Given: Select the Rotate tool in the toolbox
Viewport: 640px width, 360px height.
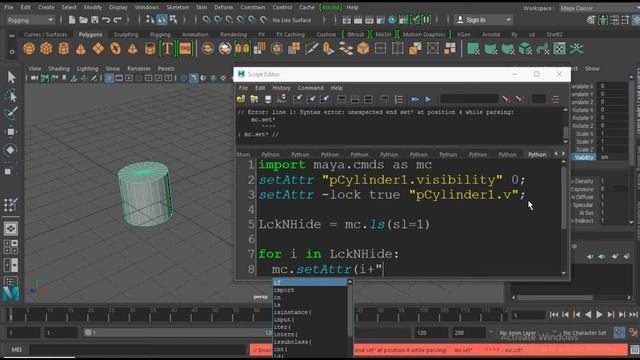Looking at the screenshot, I should click(x=11, y=150).
